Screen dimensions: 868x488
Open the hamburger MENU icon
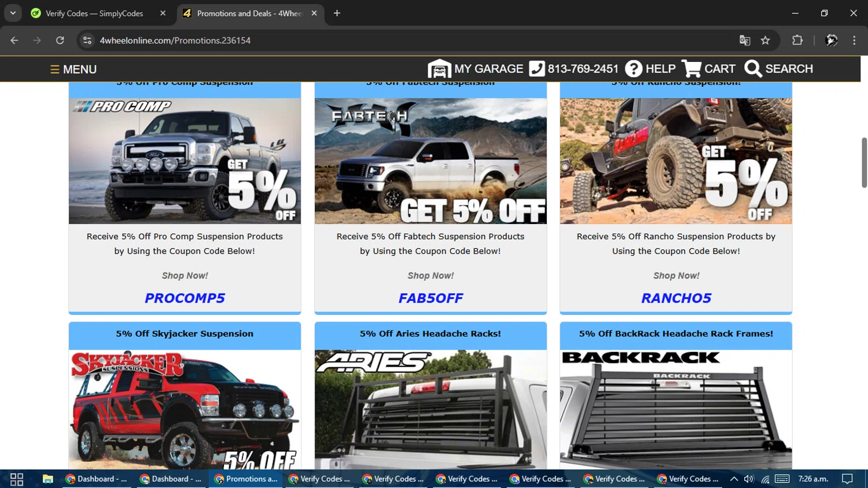55,69
